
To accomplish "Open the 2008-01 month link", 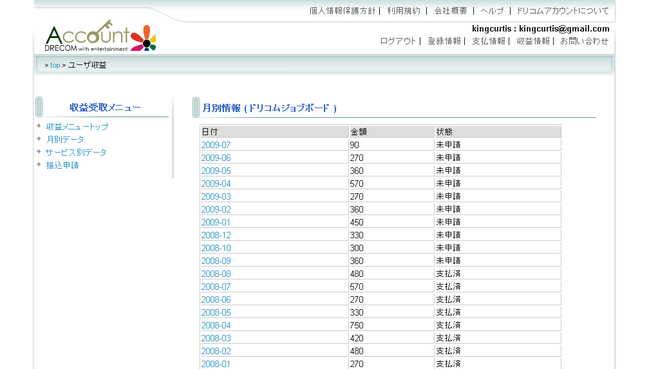I will pos(216,364).
